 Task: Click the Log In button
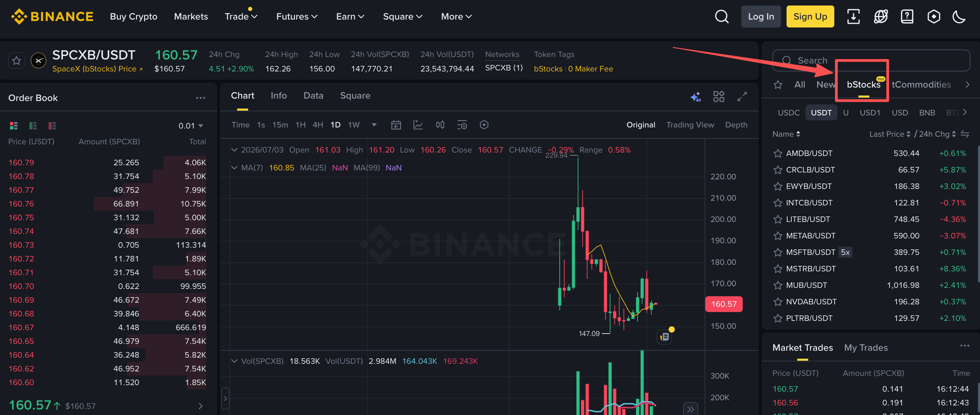(x=761, y=16)
